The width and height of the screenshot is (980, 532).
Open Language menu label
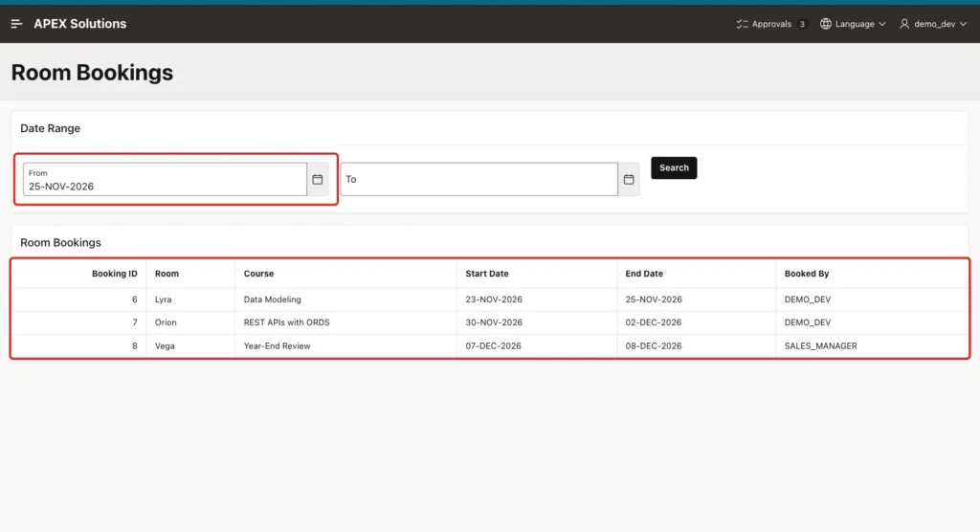click(x=855, y=24)
